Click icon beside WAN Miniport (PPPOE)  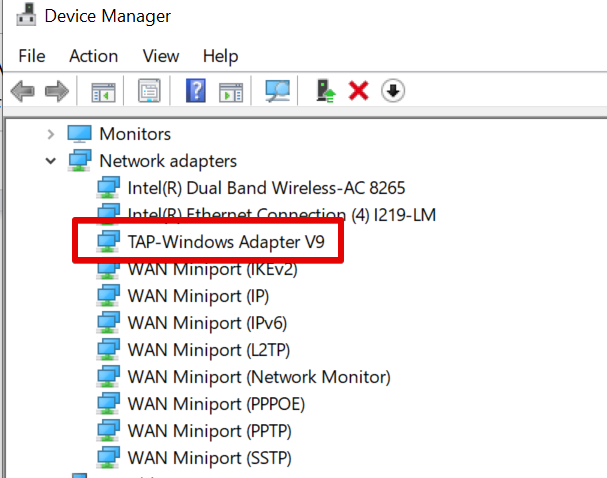(108, 404)
